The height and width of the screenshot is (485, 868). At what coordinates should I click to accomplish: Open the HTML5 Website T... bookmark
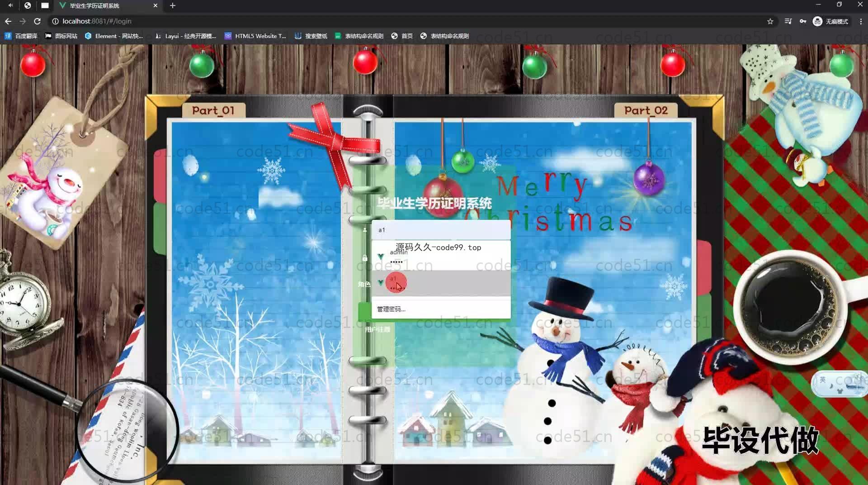255,36
